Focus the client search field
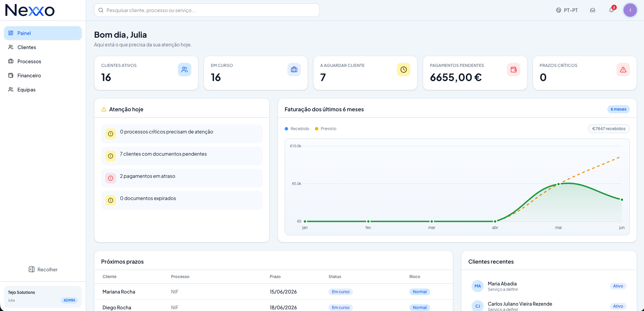 coord(207,10)
